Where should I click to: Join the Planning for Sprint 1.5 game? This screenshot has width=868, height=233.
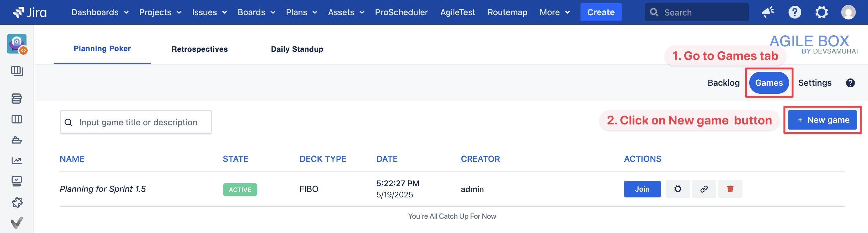click(x=642, y=189)
